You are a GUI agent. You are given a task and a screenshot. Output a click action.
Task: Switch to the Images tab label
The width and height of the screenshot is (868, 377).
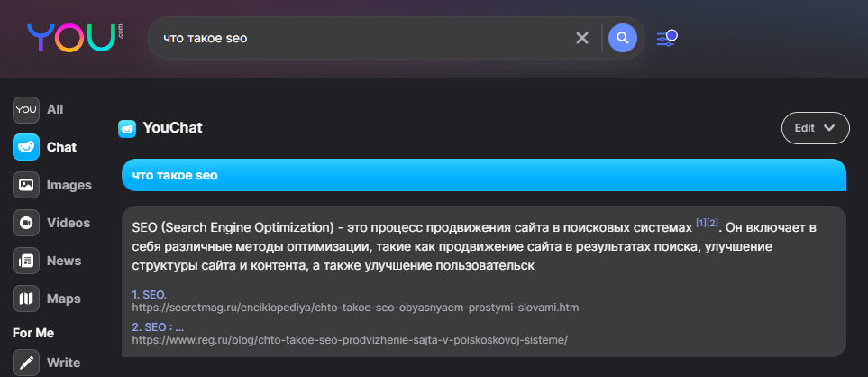pos(69,185)
